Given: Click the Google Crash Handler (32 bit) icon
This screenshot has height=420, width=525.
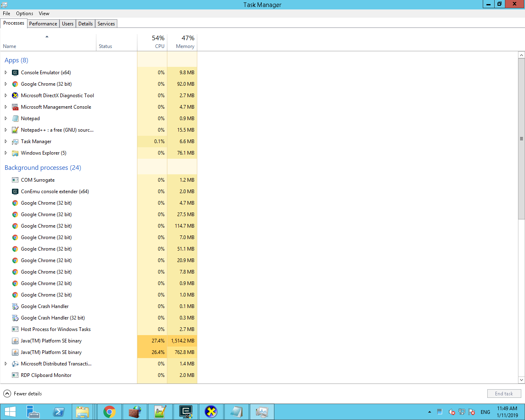Looking at the screenshot, I should click(x=15, y=318).
